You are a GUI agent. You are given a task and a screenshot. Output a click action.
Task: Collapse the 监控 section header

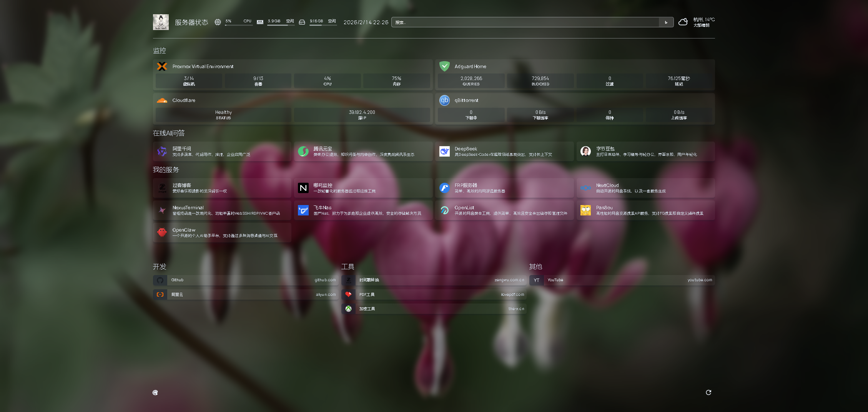point(160,51)
